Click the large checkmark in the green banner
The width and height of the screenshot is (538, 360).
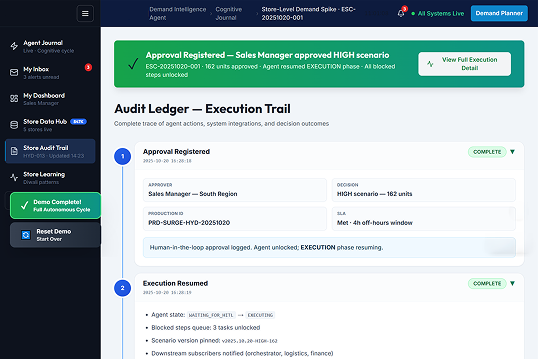pyautogui.click(x=133, y=63)
